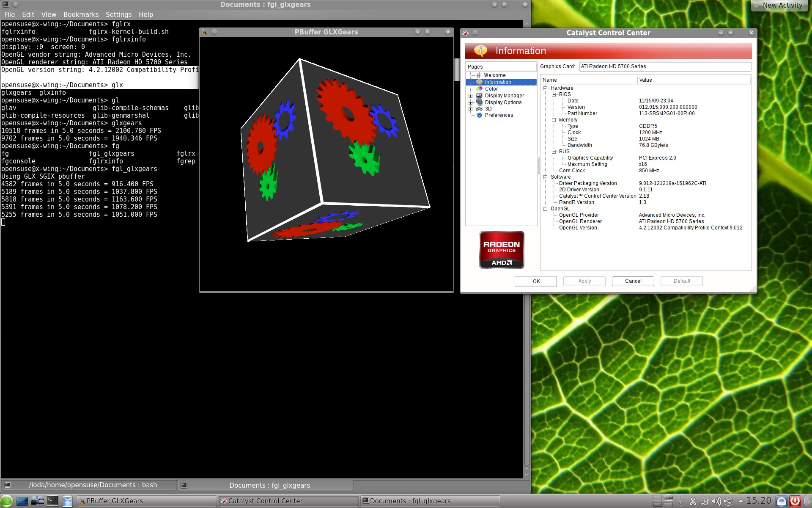Click the 3D glasses icon in Pages
812x508 pixels.
coord(479,109)
